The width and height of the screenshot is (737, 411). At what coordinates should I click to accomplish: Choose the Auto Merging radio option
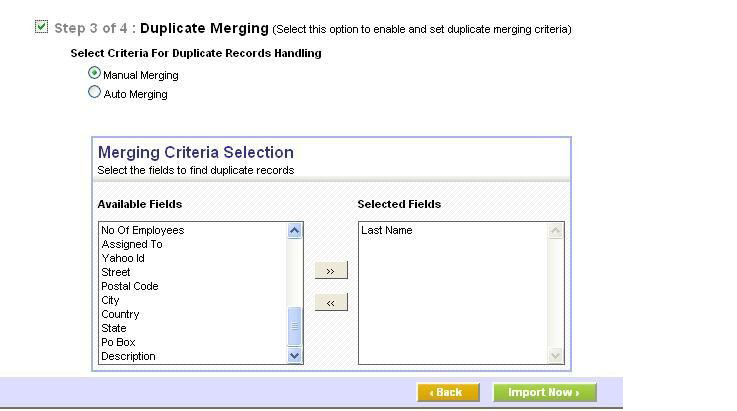tap(95, 92)
